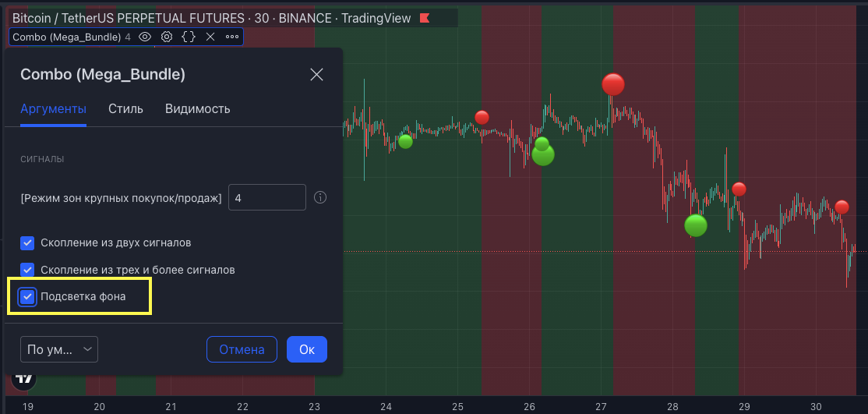The height and width of the screenshot is (414, 868).
Task: Disable Подсветка фона checkbox
Action: point(28,296)
